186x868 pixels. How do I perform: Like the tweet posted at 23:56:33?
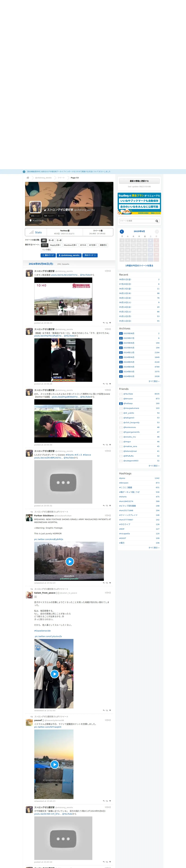pyautogui.click(x=110, y=323)
